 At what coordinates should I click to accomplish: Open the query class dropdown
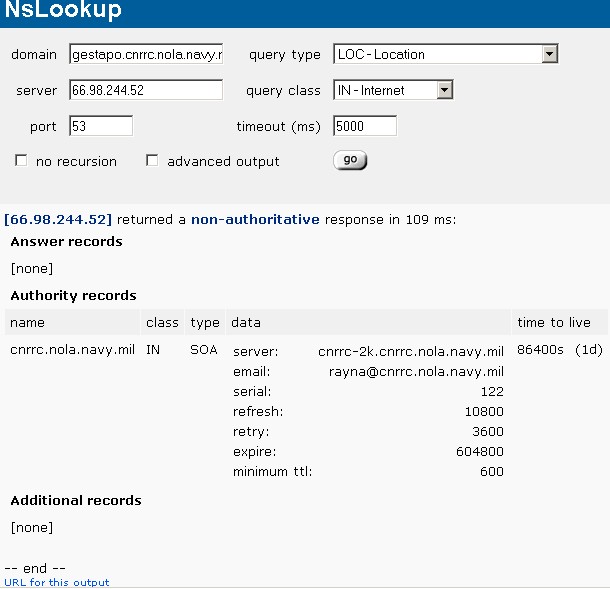393,90
